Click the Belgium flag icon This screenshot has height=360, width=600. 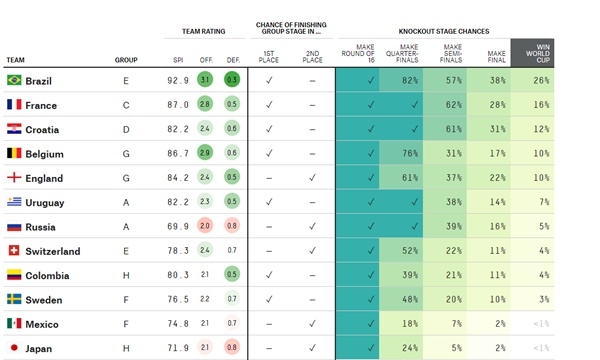tap(14, 153)
